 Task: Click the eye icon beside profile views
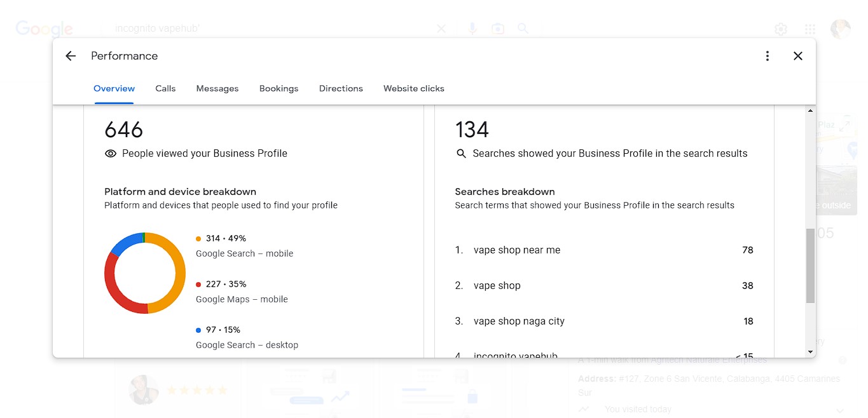111,154
